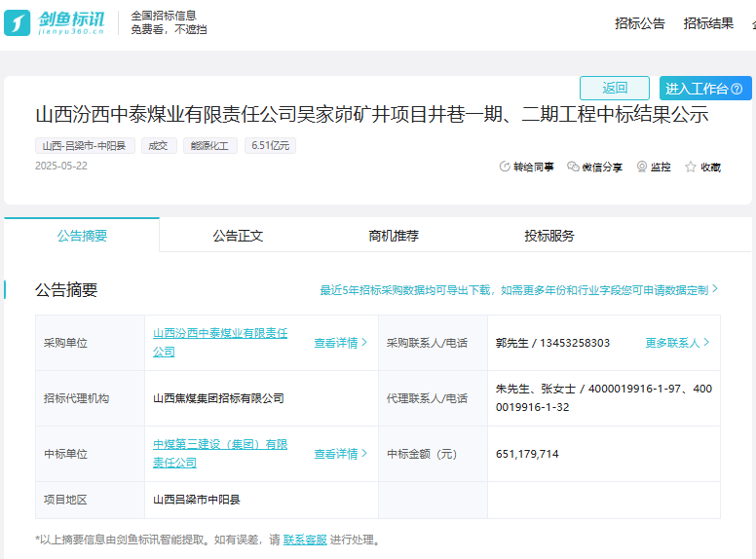Enter the workspace via 进入工作台
This screenshot has height=559, width=756.
[697, 89]
